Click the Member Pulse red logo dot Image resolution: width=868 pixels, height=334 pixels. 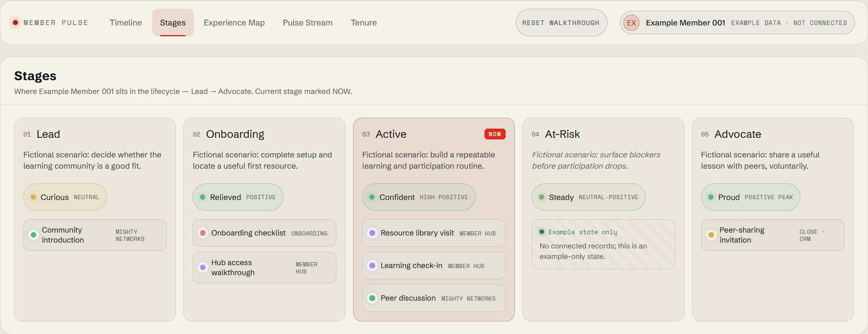tap(15, 23)
